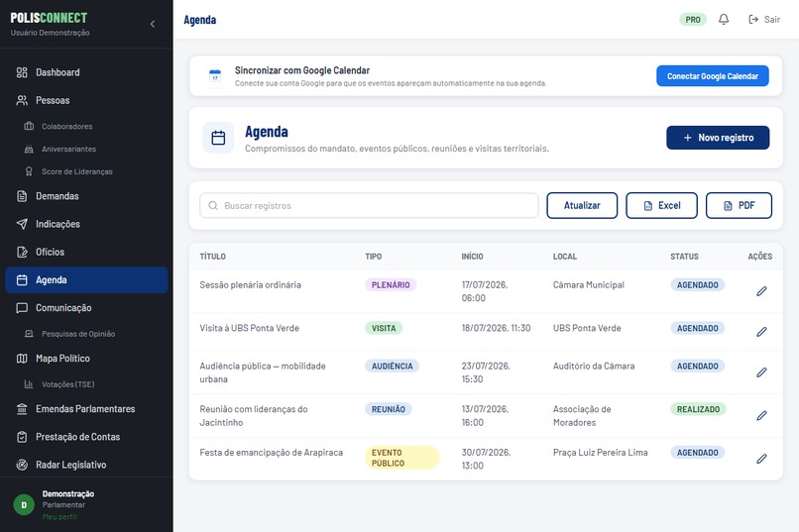Export the table to Excel
This screenshot has width=799, height=532.
(x=661, y=206)
